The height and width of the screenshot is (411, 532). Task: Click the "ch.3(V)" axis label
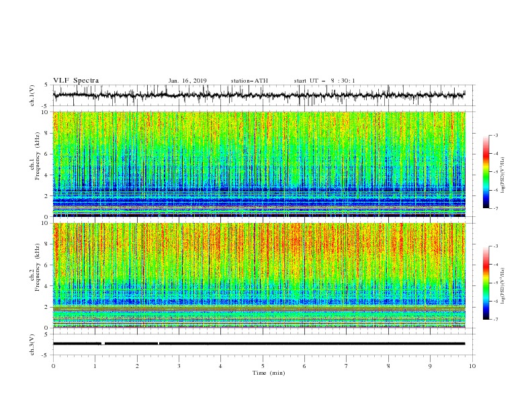tap(32, 345)
